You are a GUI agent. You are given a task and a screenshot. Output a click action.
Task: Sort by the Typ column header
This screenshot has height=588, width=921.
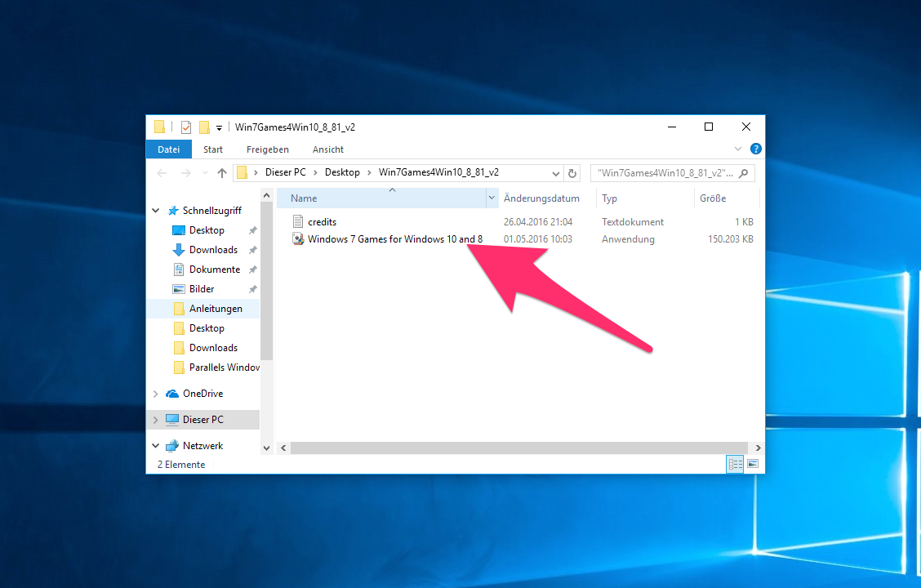(x=644, y=198)
